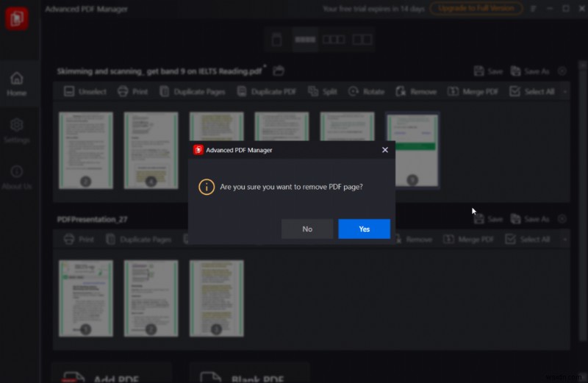The width and height of the screenshot is (588, 383).
Task: Click the Advanced PDF Manager logo
Action: pos(16,18)
